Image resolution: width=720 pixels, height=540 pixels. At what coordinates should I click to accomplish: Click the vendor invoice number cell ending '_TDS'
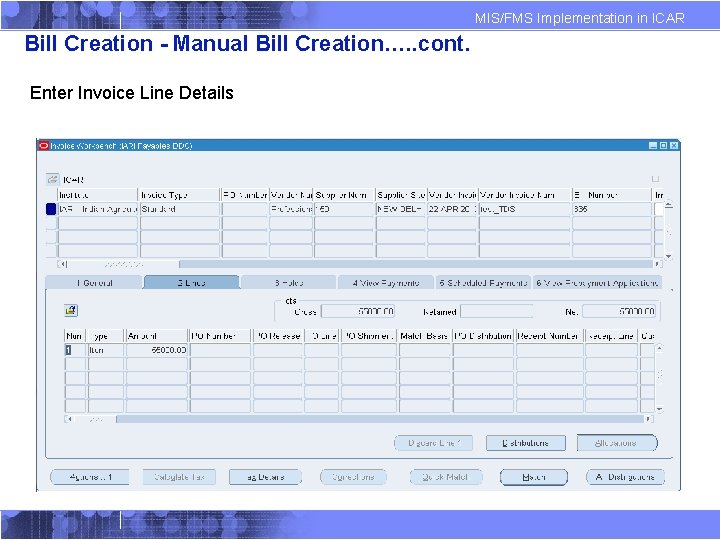(x=525, y=209)
